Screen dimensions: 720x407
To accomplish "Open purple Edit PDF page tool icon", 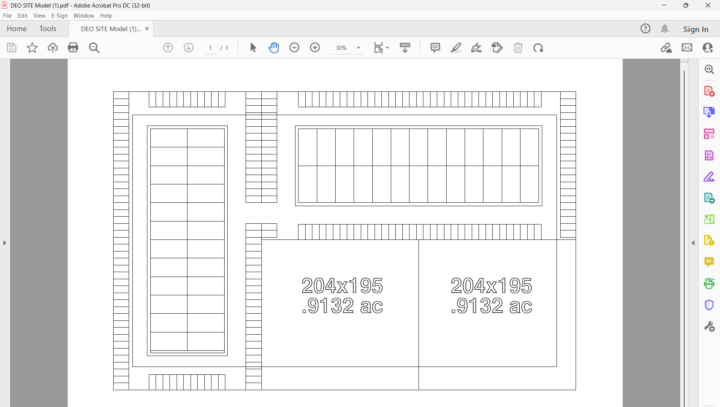I will (709, 155).
